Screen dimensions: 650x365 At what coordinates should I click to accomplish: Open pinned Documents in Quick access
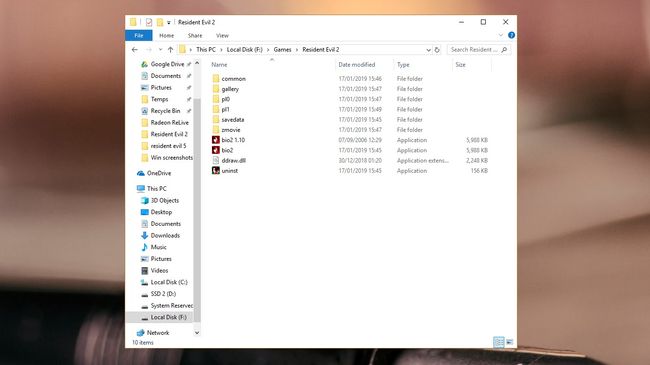[x=165, y=76]
